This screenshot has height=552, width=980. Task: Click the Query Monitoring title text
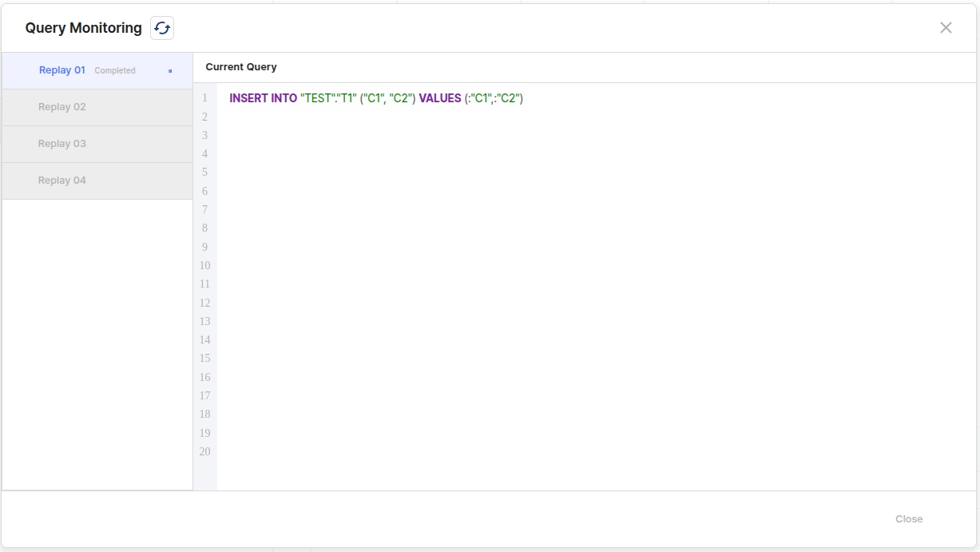(x=83, y=28)
